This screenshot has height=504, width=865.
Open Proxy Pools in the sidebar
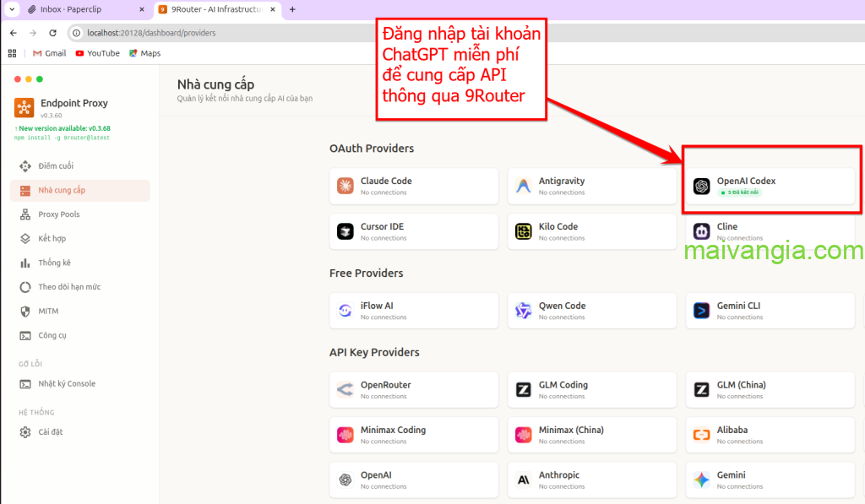[58, 214]
